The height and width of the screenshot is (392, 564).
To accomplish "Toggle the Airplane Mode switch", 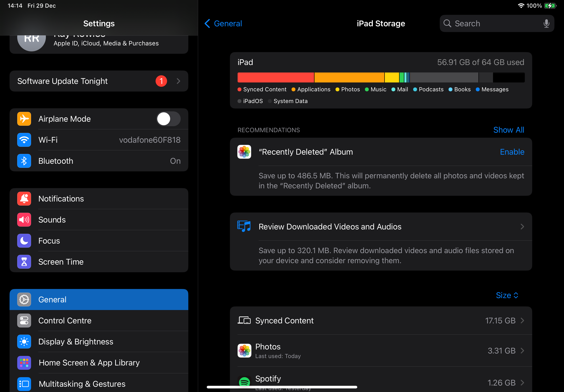I will point(168,119).
